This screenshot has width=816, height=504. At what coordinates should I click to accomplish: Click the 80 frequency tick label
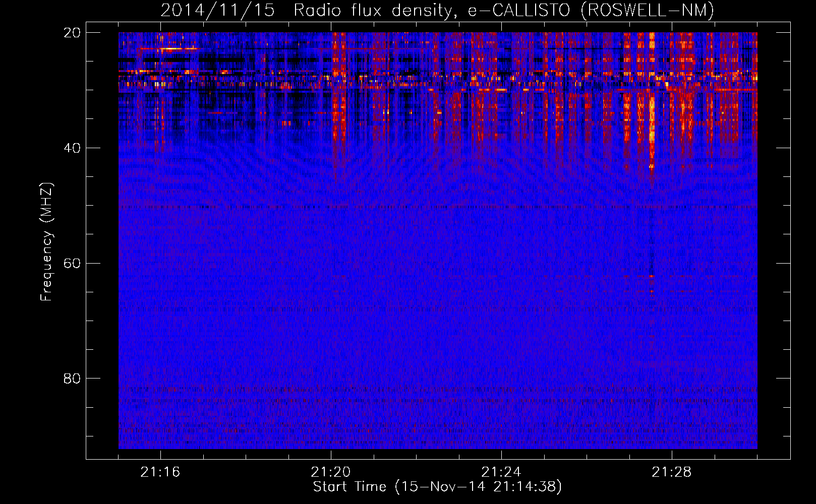click(72, 379)
